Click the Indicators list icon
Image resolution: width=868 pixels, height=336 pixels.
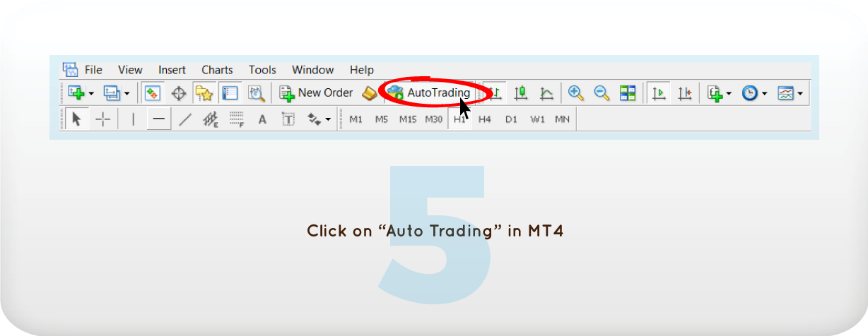[715, 92]
